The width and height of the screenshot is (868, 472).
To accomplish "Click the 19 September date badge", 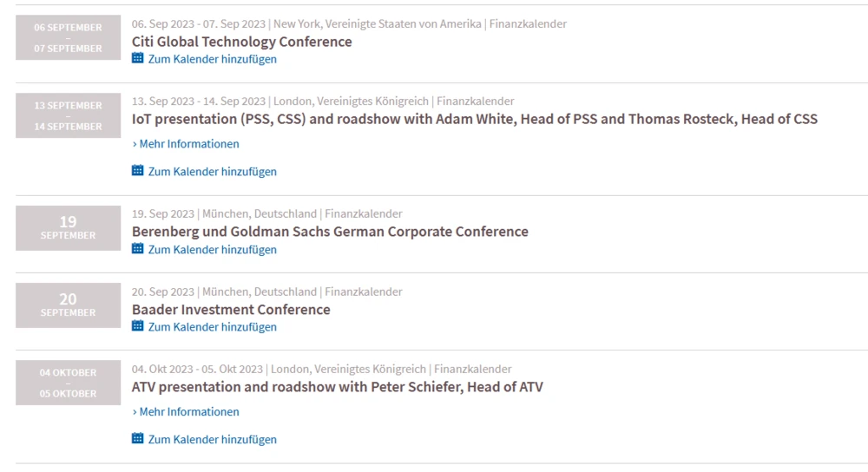I will pyautogui.click(x=68, y=227).
